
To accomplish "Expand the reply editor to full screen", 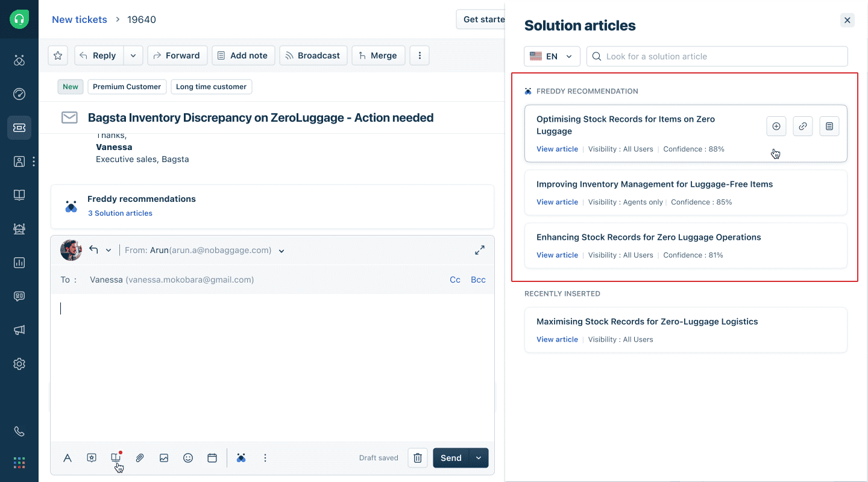I will (x=479, y=249).
